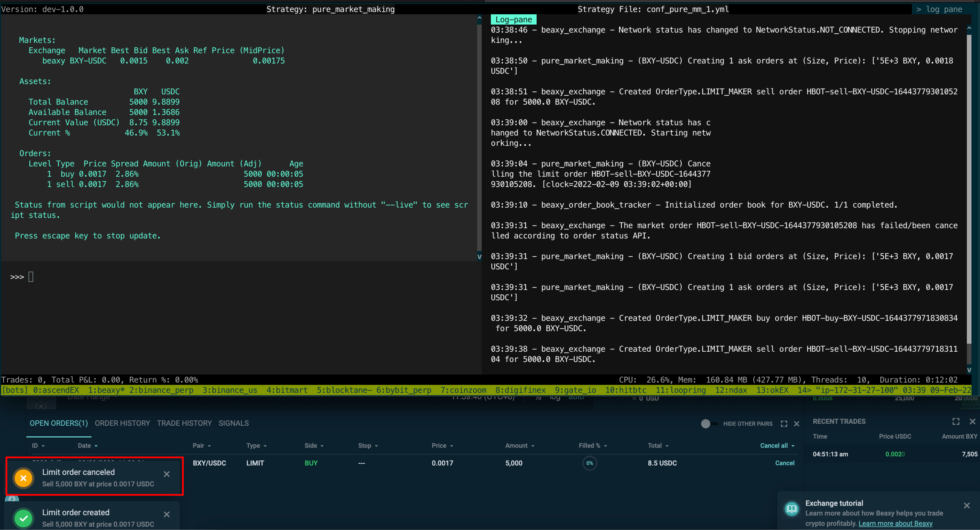Screen dimensions: 980x530
Task: Close the Recent Trades panel
Action: click(973, 421)
